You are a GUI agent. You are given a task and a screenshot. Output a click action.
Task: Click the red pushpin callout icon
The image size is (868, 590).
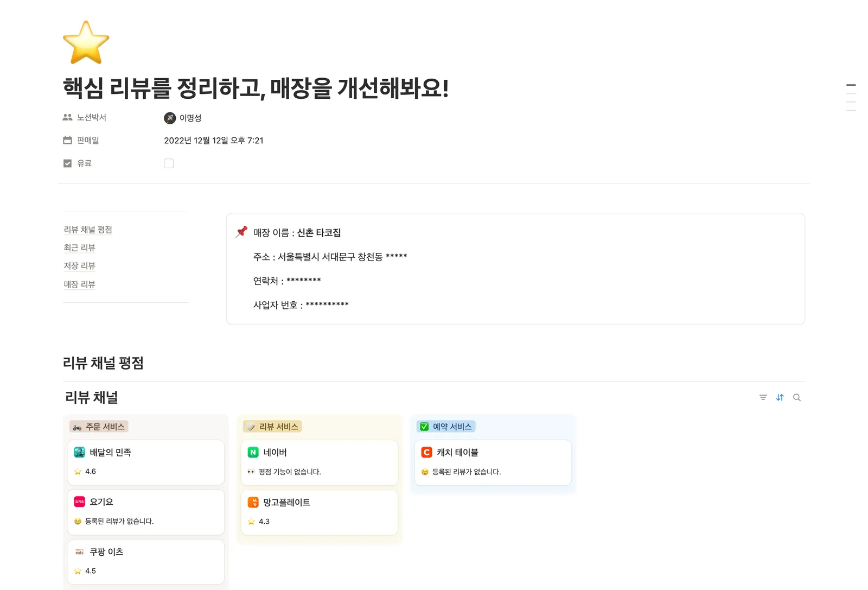tap(241, 232)
